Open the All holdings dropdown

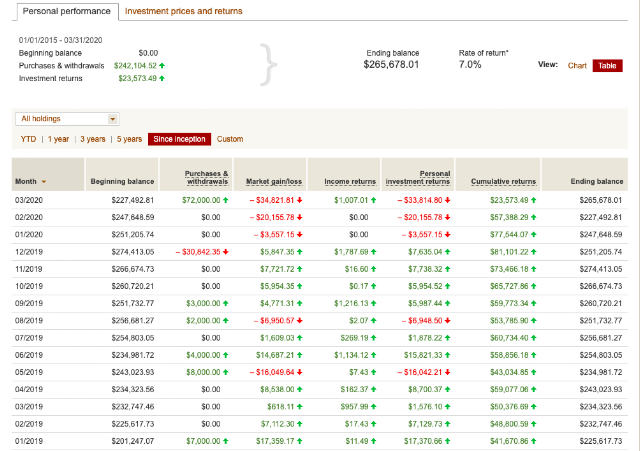67,119
